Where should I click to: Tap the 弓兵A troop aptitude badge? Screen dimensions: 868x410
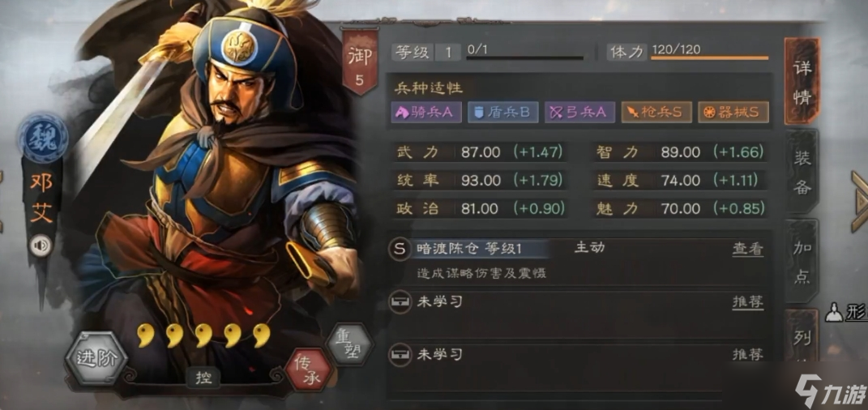tap(579, 113)
